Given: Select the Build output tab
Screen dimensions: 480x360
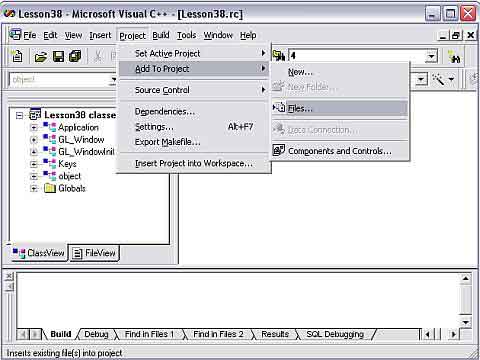Looking at the screenshot, I should tap(61, 334).
